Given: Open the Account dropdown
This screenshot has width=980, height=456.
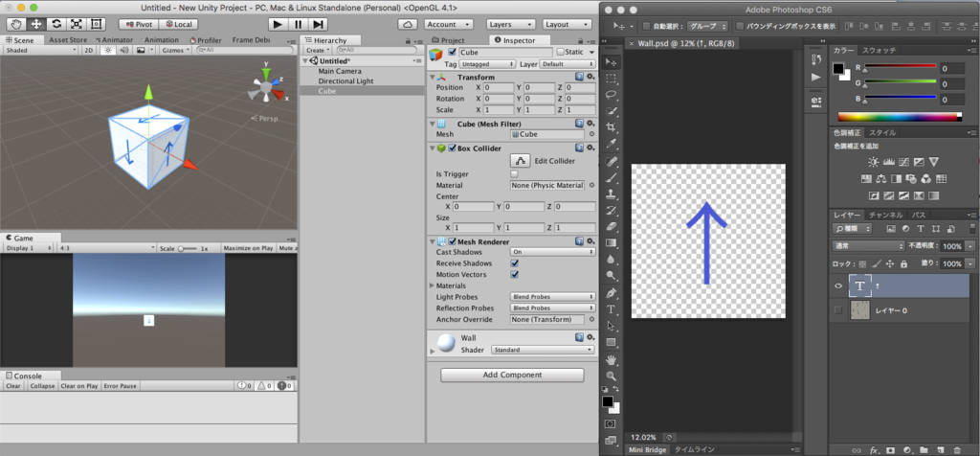Looking at the screenshot, I should 449,24.
